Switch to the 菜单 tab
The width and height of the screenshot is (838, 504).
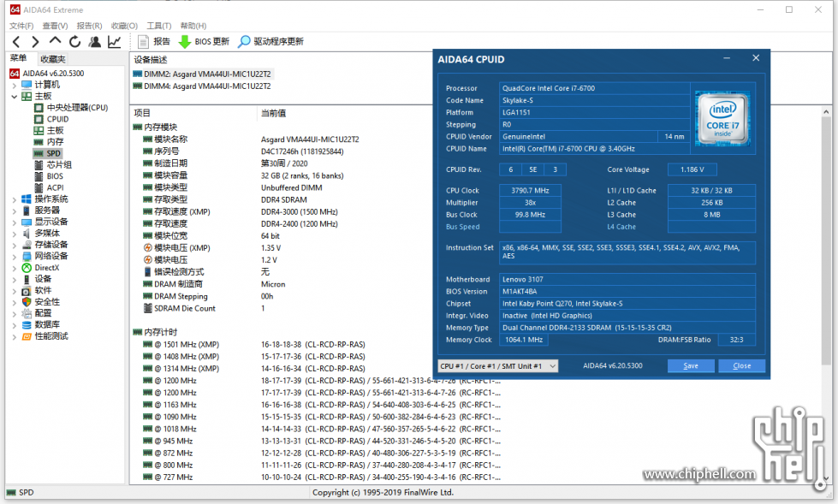coord(19,58)
